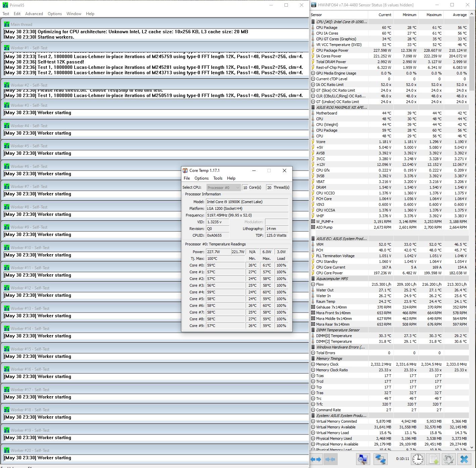Click the Core #0 59°C temperature reading

coord(225,265)
